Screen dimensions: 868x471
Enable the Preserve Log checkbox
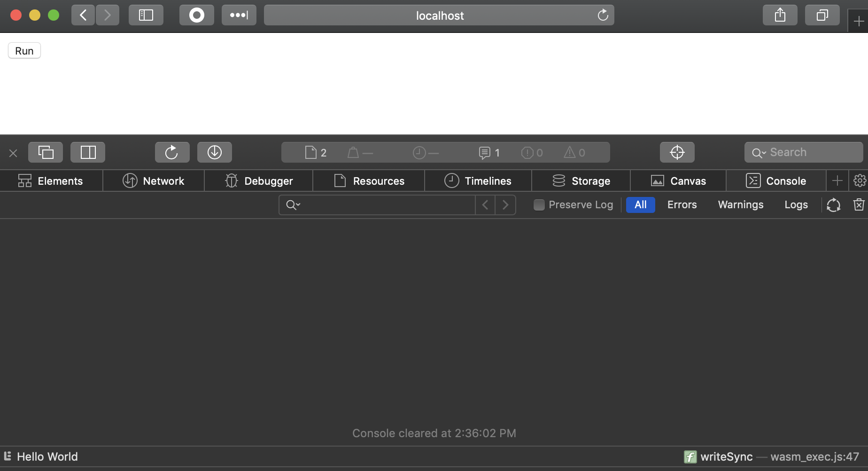[x=539, y=205]
